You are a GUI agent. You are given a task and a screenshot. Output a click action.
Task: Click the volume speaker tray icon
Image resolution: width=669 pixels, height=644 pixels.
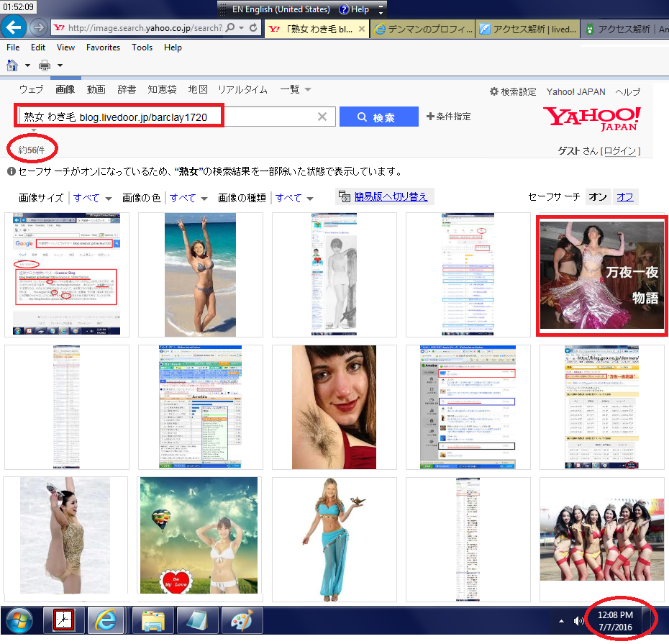578,621
